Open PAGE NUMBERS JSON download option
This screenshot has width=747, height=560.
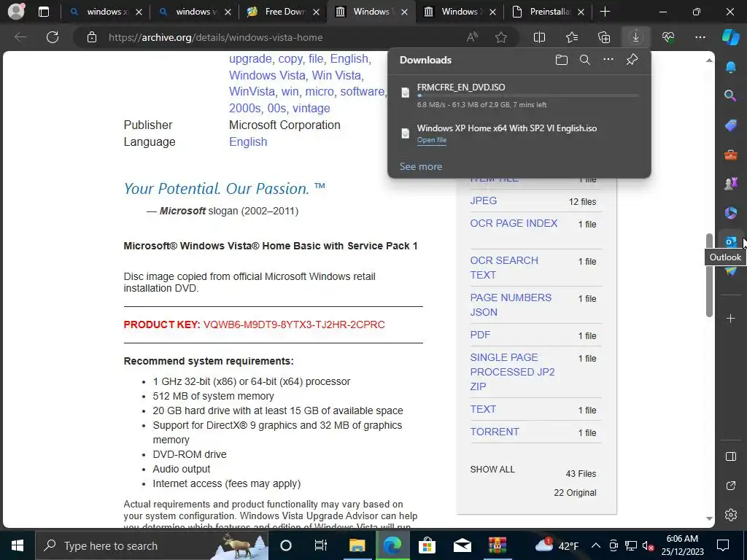click(511, 305)
